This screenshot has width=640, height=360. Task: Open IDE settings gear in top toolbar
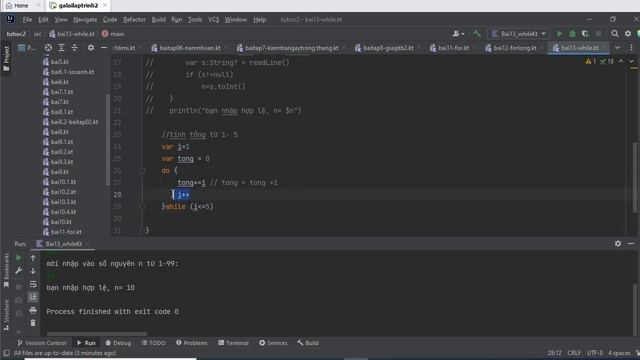[628, 34]
